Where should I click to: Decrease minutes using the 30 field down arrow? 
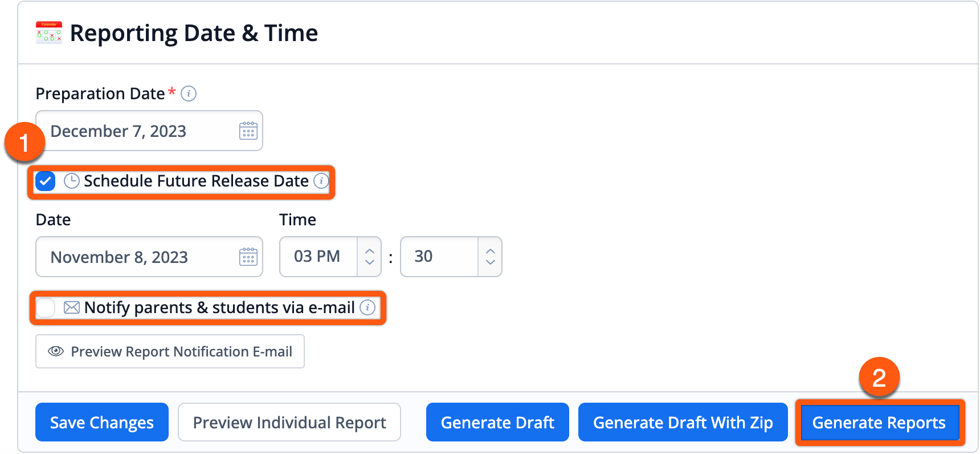click(x=491, y=262)
